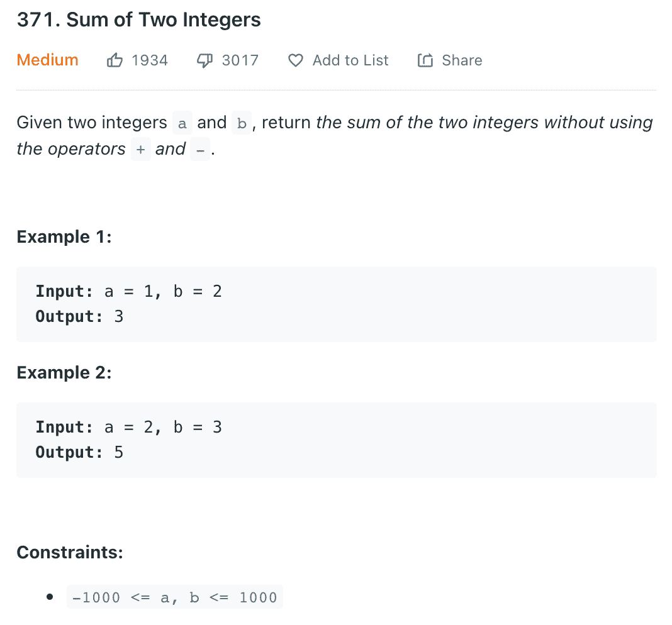The image size is (672, 625).
Task: Click the Example 1 input line a = 1, b = 2
Action: (128, 291)
